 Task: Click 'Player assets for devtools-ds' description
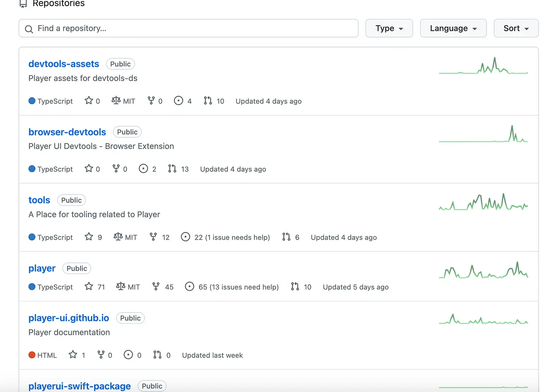click(x=83, y=78)
